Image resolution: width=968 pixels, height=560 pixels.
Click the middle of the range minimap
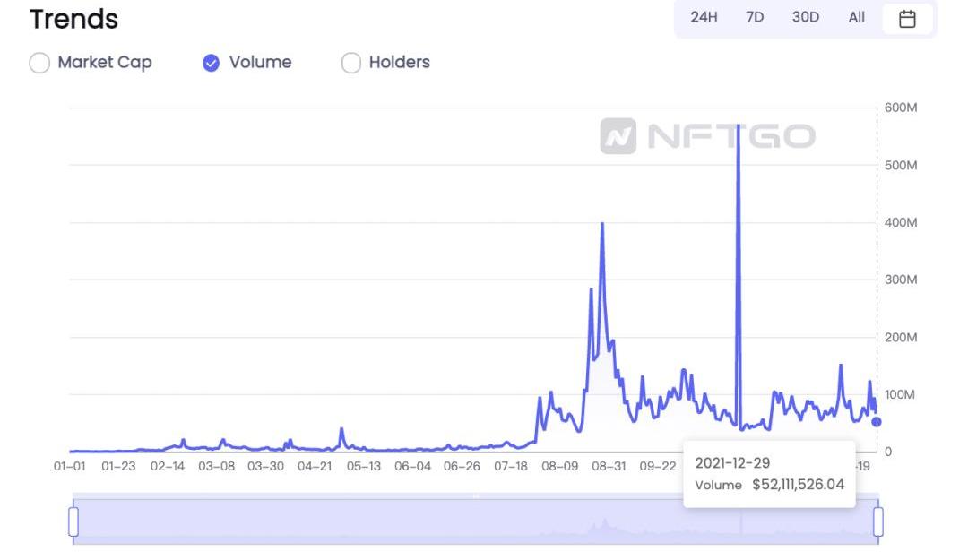[x=476, y=521]
